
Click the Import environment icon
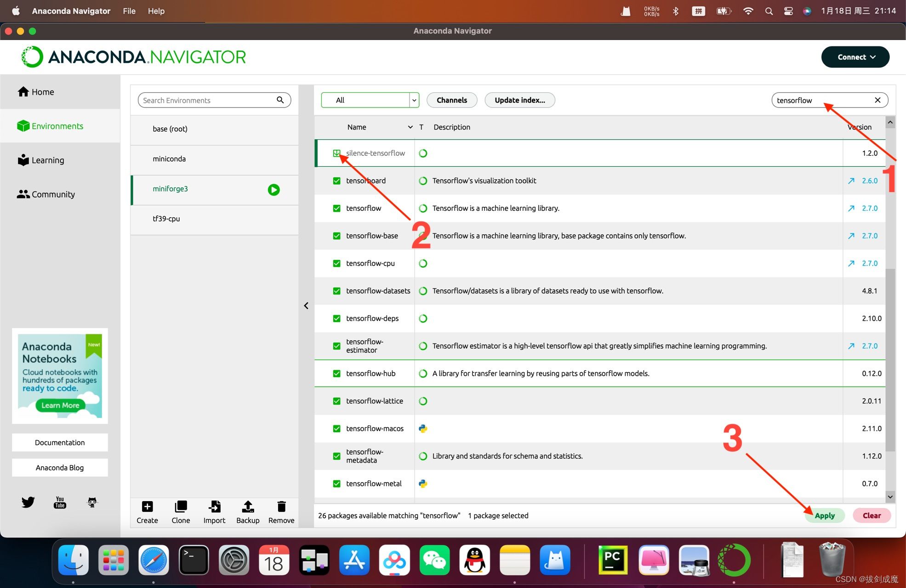point(214,507)
